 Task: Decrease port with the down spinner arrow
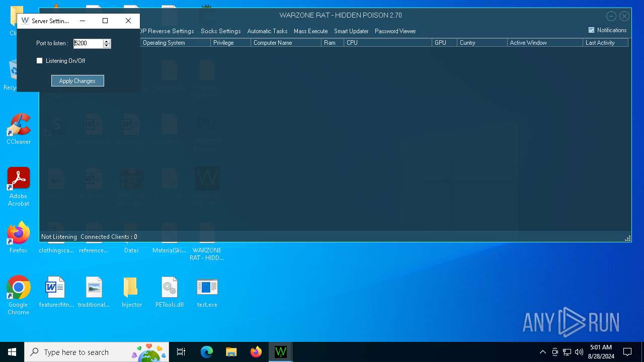coord(106,46)
